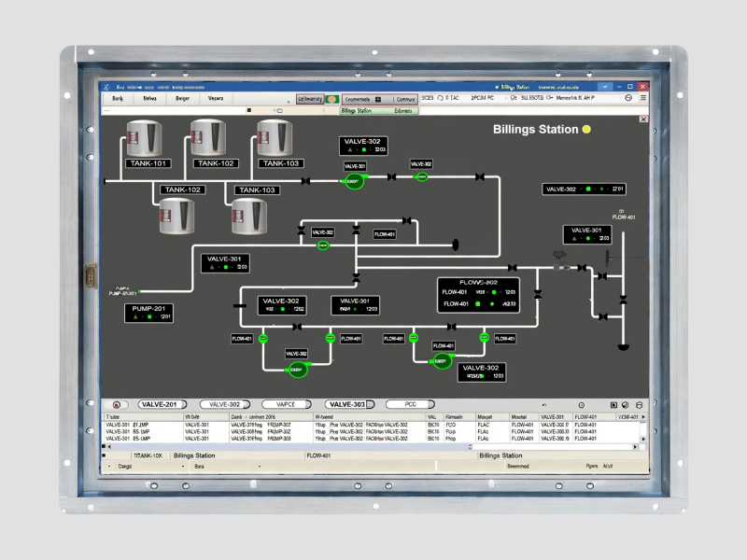This screenshot has height=560, width=747.
Task: Click the green indicator in the top VALVE-302 status box
Action: (x=364, y=149)
